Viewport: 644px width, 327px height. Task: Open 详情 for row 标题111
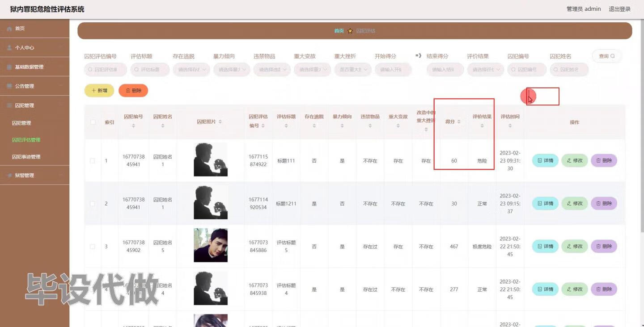coord(545,160)
